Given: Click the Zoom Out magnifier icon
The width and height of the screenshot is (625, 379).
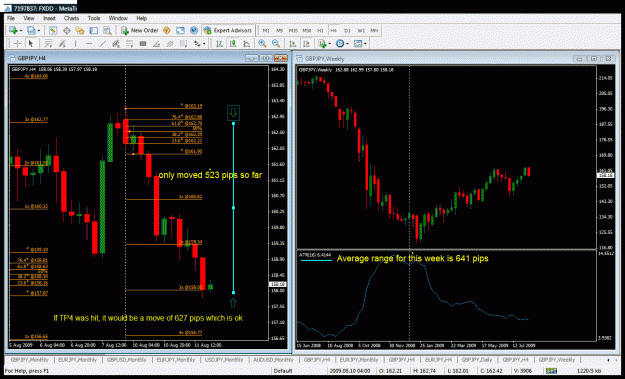Looking at the screenshot, I should 276,43.
